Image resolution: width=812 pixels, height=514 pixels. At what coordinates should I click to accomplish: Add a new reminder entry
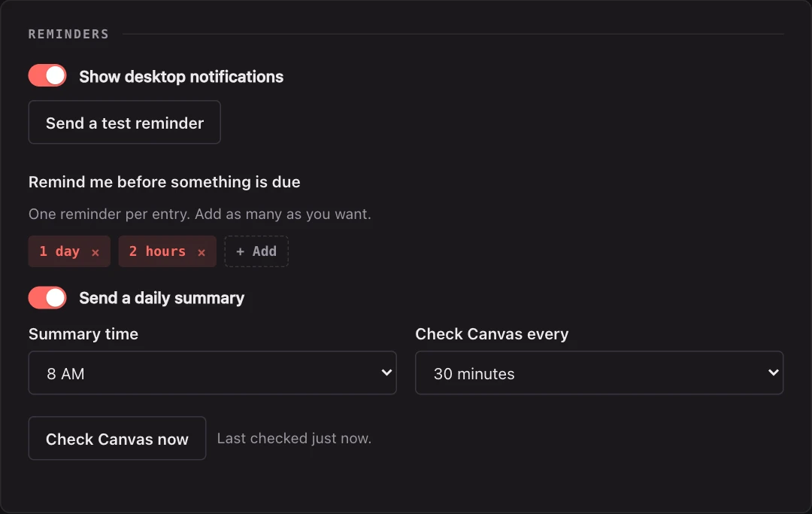256,251
